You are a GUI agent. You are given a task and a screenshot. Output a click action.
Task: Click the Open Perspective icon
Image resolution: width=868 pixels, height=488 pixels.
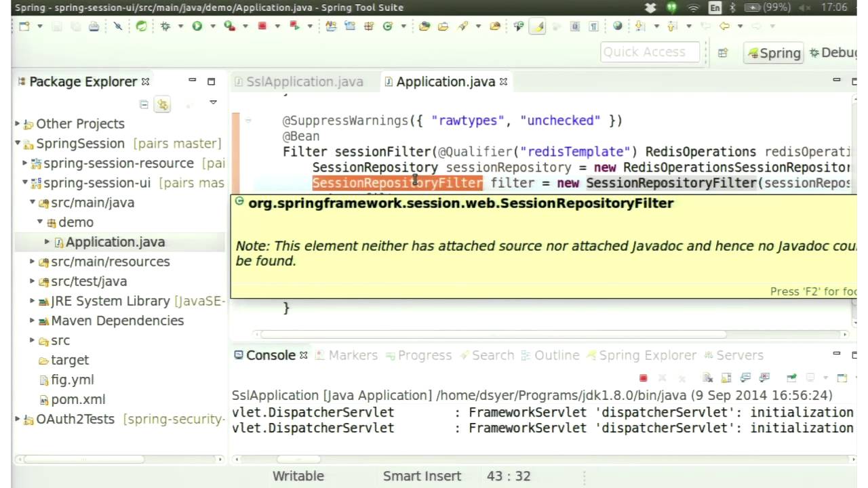point(723,53)
